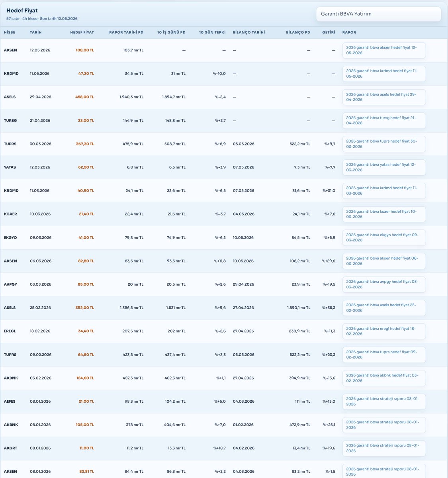Sort by TARİH column header
Image resolution: width=448 pixels, height=478 pixels.
pyautogui.click(x=36, y=32)
